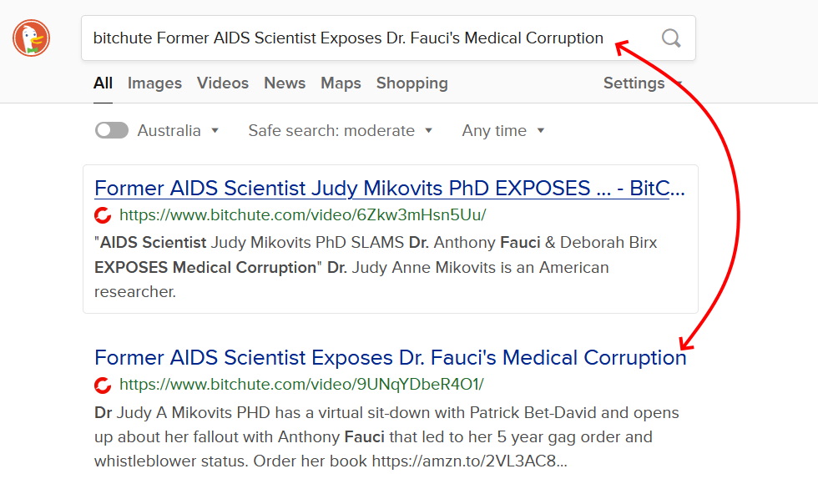Click BitChute favicon beside second result URL
The width and height of the screenshot is (818, 504).
click(103, 385)
